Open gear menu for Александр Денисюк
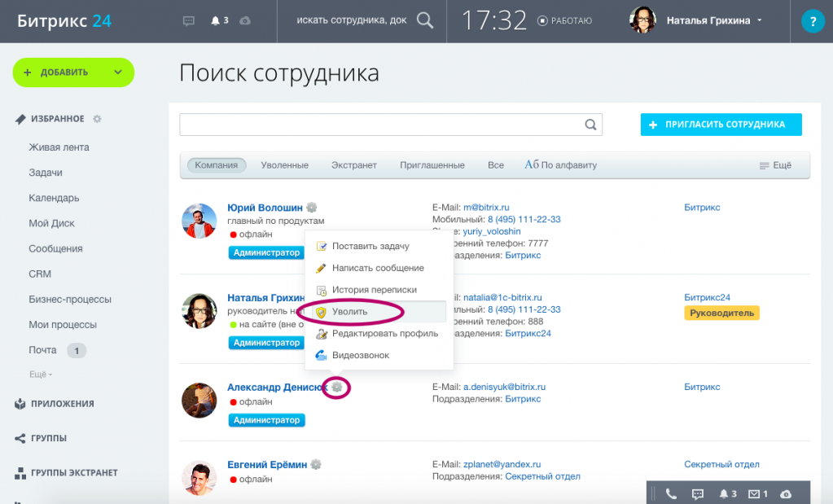Screen dimensions: 833x504 click(x=337, y=388)
